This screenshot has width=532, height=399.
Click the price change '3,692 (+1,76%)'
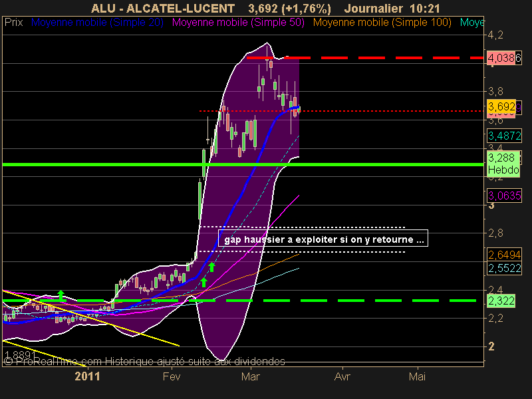point(289,8)
